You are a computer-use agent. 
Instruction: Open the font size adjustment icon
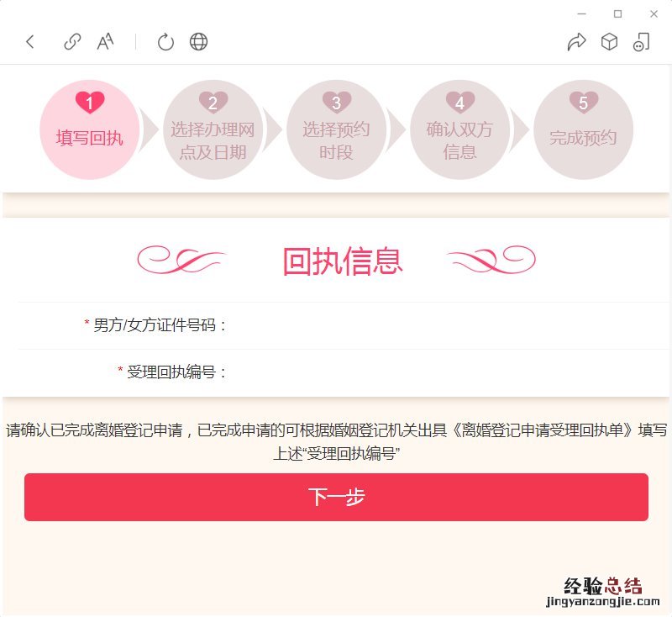(106, 41)
